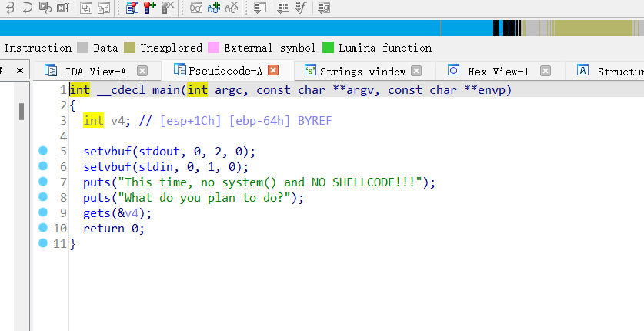Click line number 4 in the gutter
644x331 pixels.
click(63, 136)
